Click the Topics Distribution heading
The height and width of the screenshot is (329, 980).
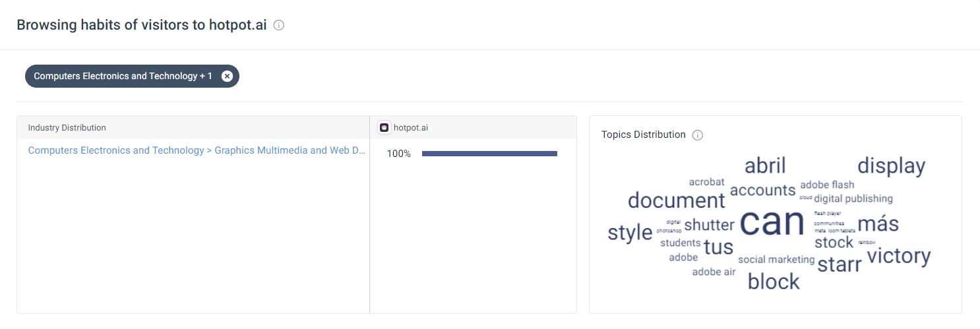[x=644, y=135]
